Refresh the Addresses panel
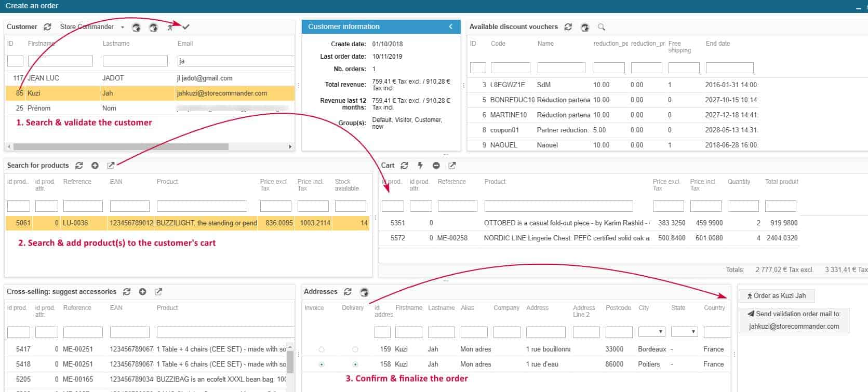Viewport: 868px width, 392px height. [x=348, y=292]
